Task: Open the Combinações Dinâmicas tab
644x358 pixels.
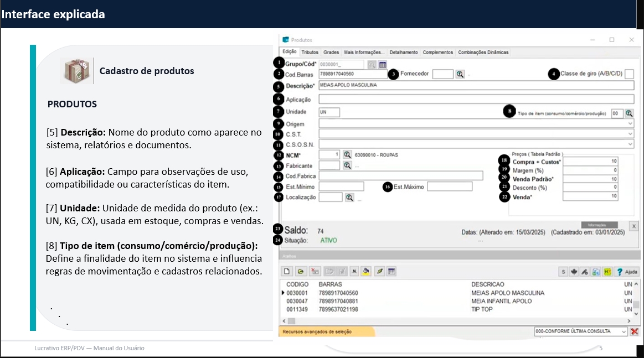Action: 483,53
